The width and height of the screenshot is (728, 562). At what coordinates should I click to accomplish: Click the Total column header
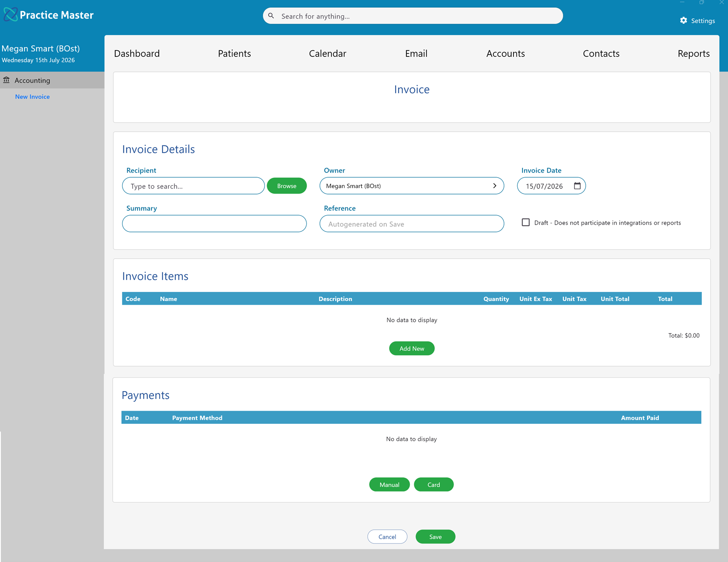click(x=665, y=299)
